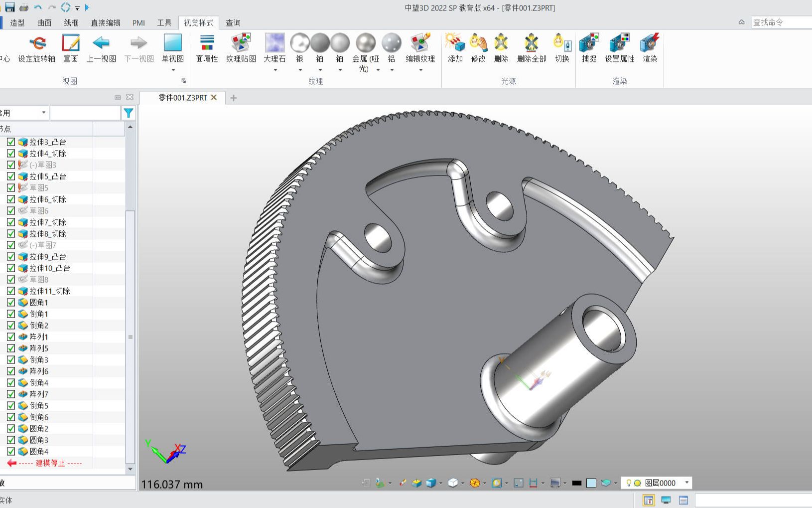The height and width of the screenshot is (508, 812).
Task: Click the print icon in quick access
Action: point(24,7)
